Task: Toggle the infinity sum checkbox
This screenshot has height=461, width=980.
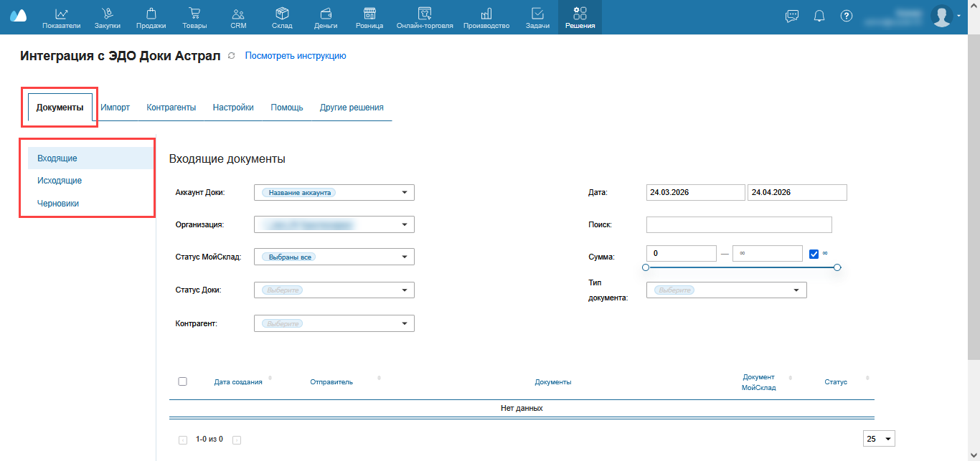Action: (814, 254)
